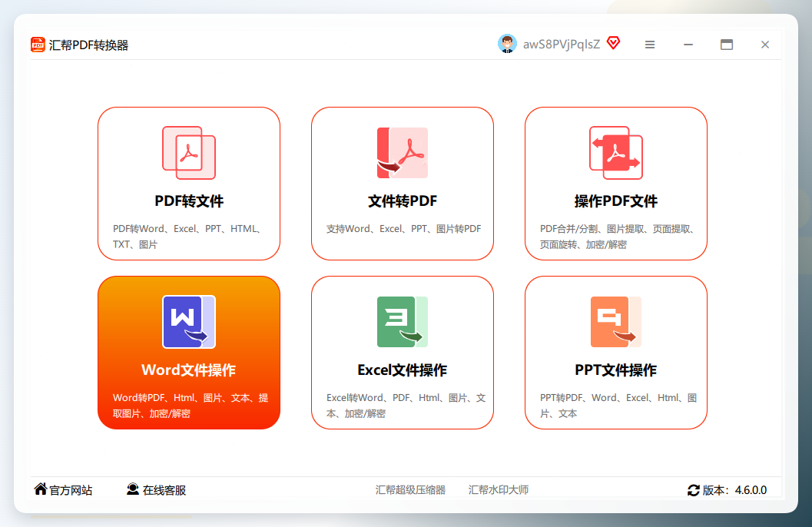Open the user avatar profile picture

tap(507, 44)
